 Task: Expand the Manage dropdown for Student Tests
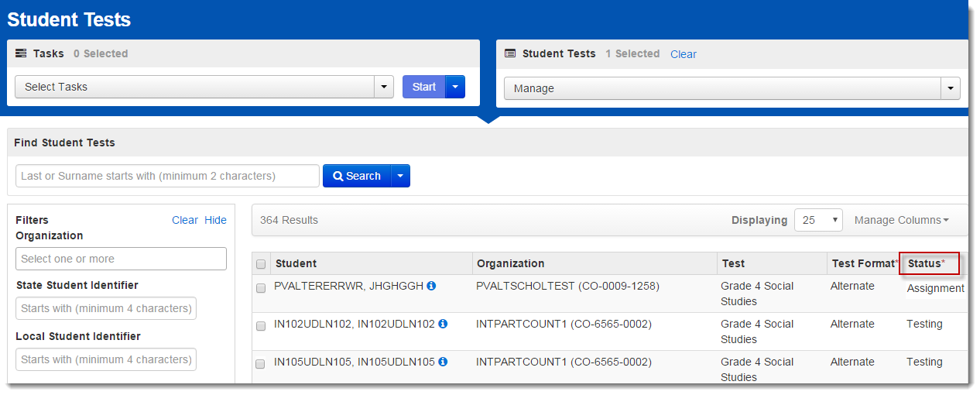pos(732,88)
